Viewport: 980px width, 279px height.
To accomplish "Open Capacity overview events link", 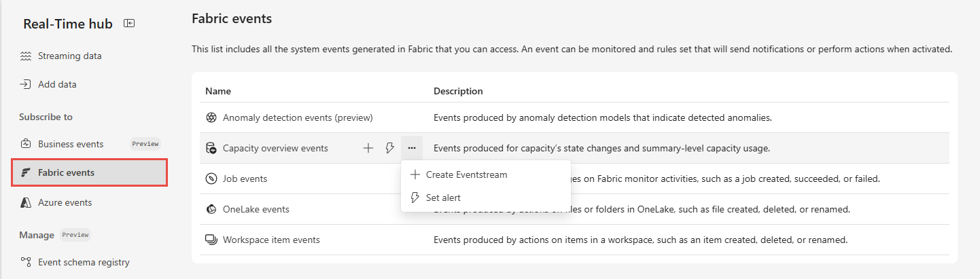I will tap(275, 148).
